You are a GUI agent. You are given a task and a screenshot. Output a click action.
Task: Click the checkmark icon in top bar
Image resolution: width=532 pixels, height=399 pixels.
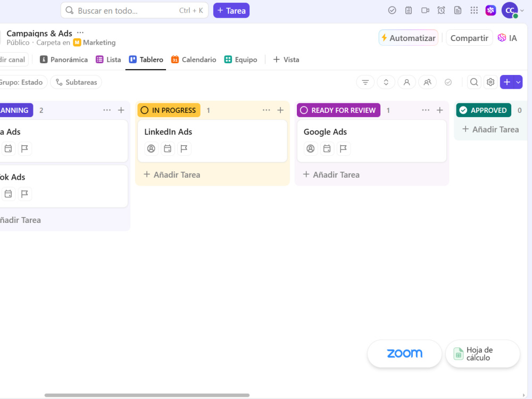point(392,11)
